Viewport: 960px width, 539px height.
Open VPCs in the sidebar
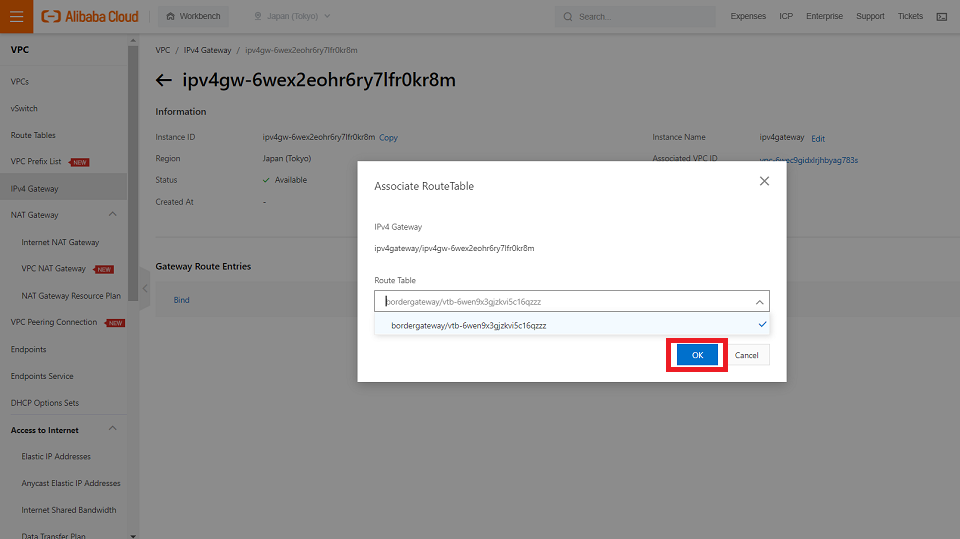(20, 82)
